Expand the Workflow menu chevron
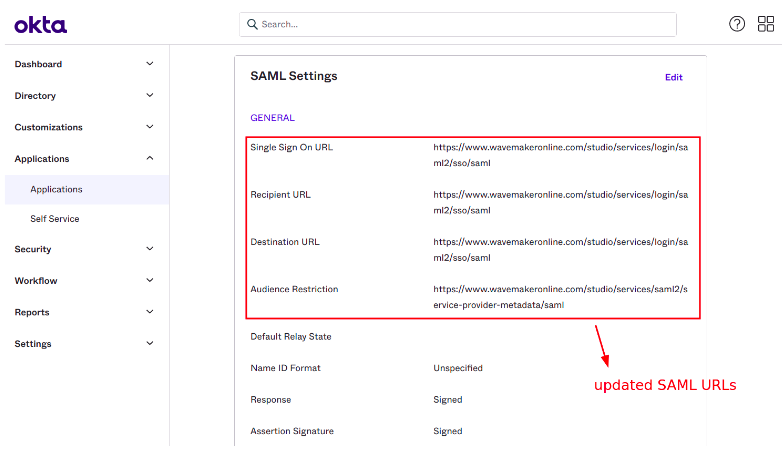 pyautogui.click(x=150, y=281)
